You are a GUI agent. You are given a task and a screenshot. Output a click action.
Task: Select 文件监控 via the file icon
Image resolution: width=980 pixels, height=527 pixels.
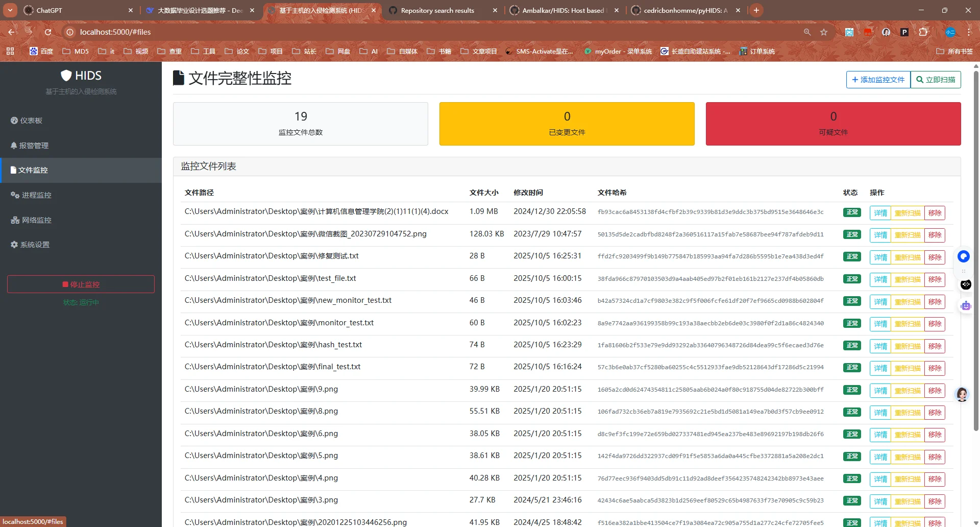tap(14, 170)
